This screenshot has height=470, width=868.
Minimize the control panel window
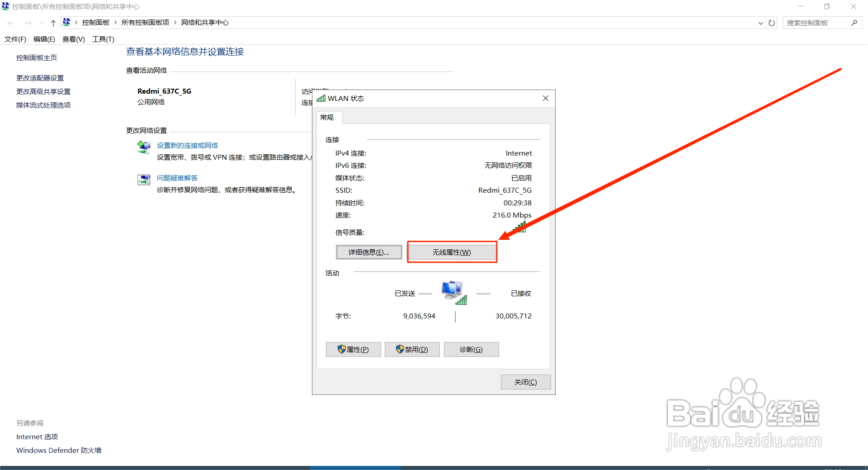[801, 6]
